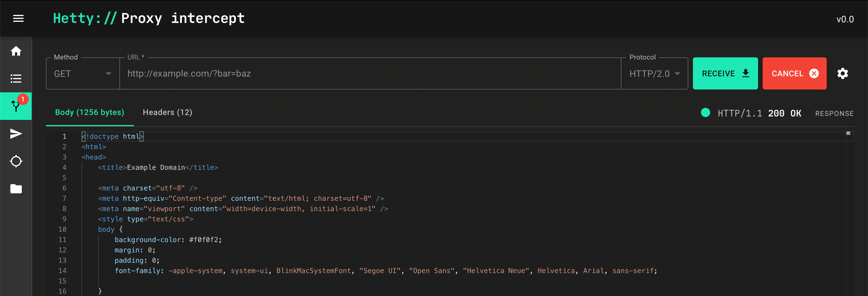
Task: Click the green response status indicator
Action: tap(705, 113)
